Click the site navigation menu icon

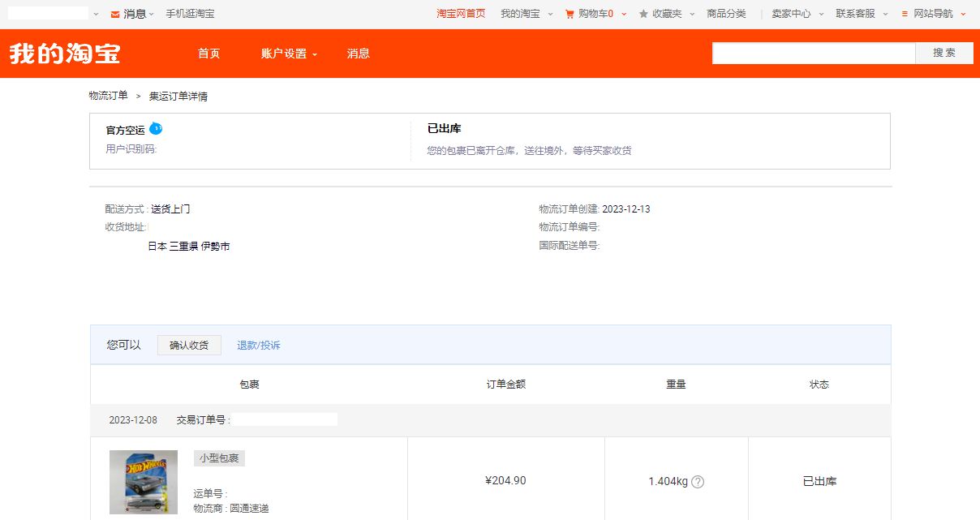point(905,14)
